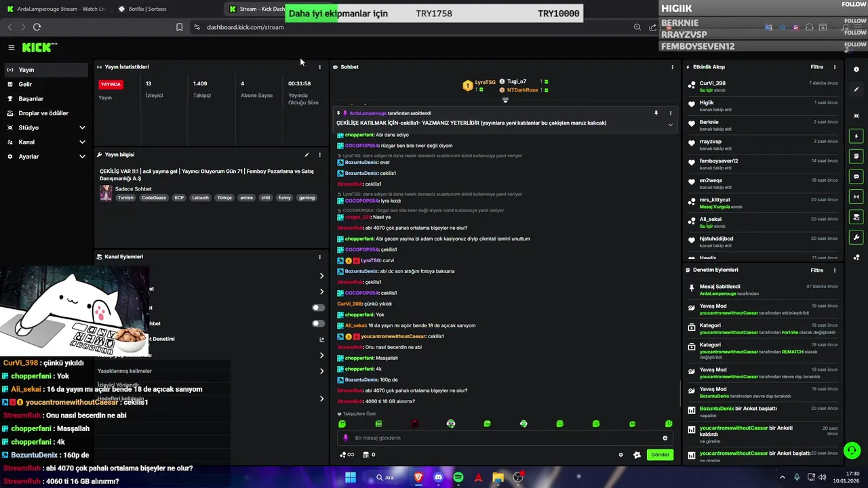Click the message input field
The image size is (868, 488).
coord(505,438)
